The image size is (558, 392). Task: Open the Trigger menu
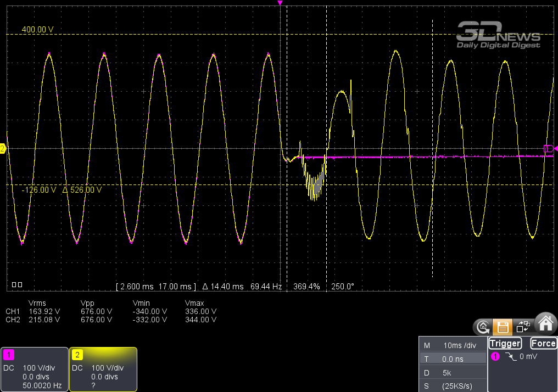[505, 344]
